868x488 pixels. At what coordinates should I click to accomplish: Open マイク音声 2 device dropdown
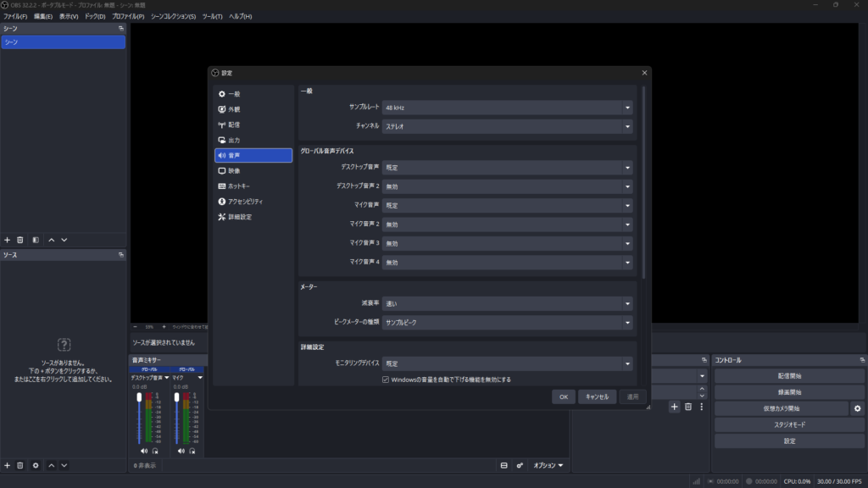507,225
